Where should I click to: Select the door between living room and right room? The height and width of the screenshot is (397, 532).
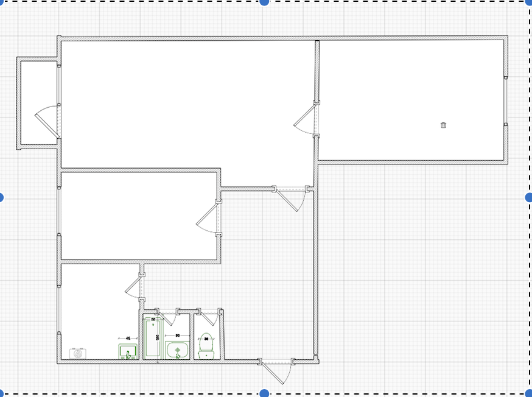(x=306, y=119)
